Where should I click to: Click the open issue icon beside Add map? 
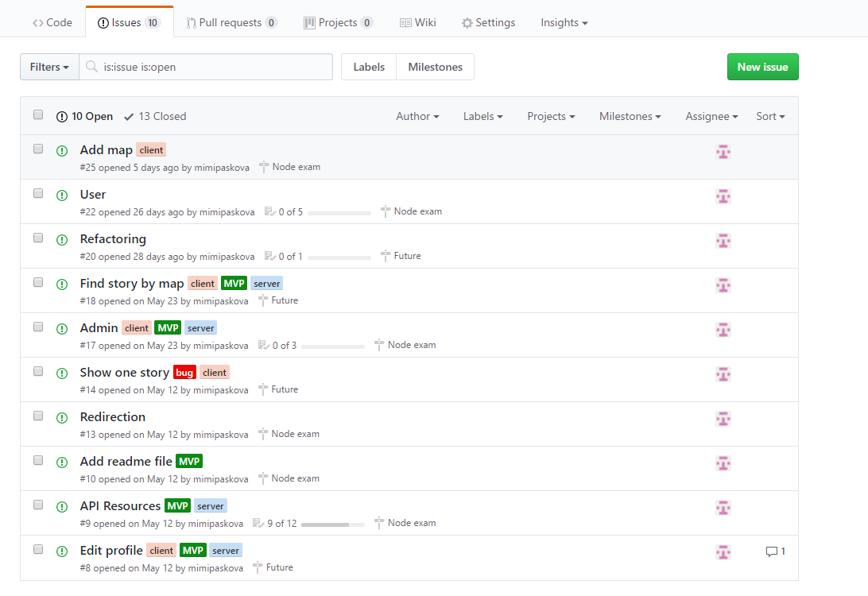point(62,151)
